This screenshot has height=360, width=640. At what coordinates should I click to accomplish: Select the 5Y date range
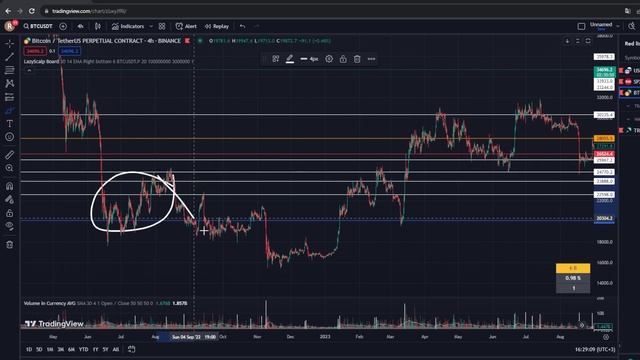106,349
